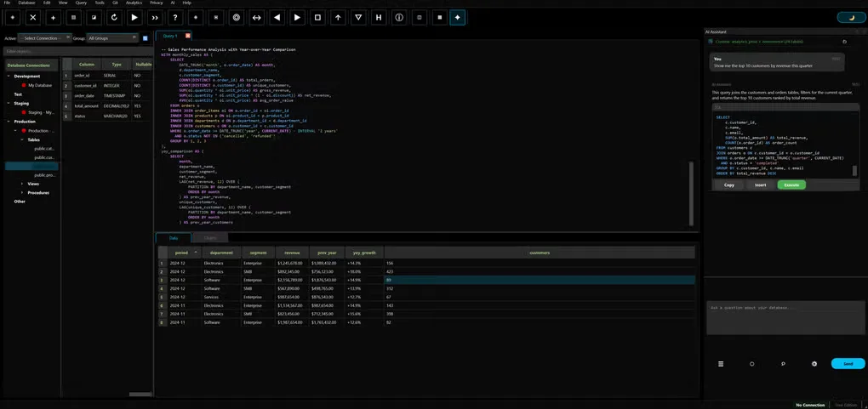Toggle the dark mode moon switch
Viewport: 868px width, 409px height.
(x=851, y=18)
